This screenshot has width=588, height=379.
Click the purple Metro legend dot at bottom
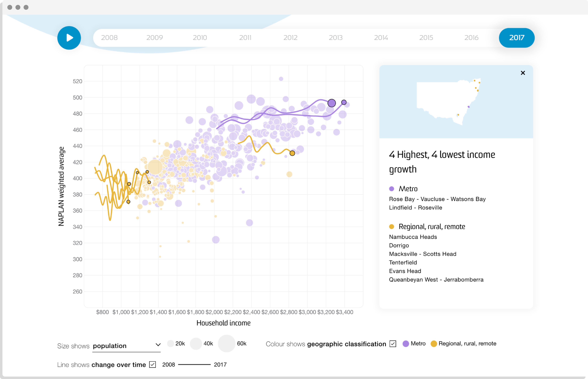point(405,344)
